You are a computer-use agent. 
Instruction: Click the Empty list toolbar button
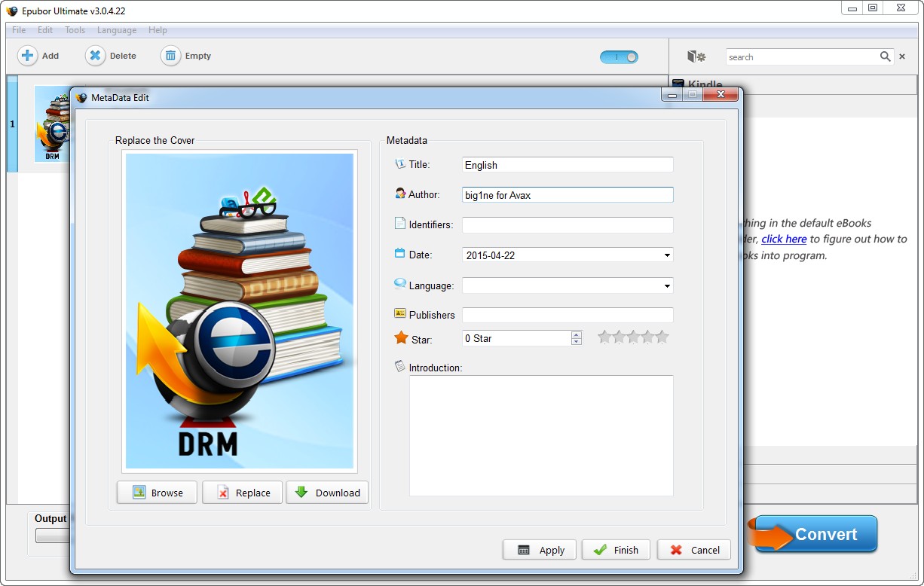186,56
